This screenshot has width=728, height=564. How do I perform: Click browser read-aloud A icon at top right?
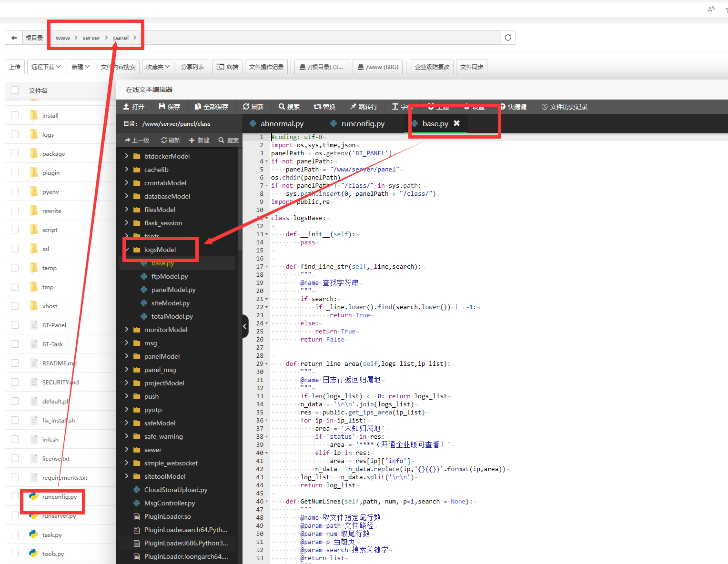point(711,9)
